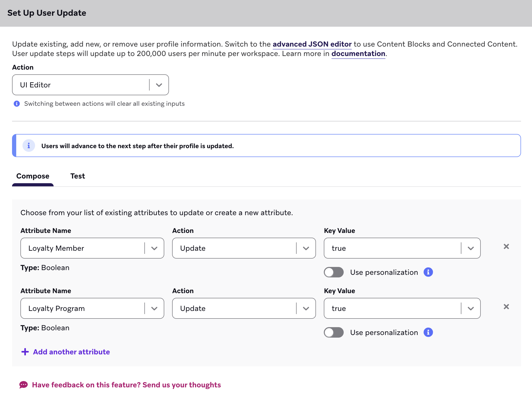532x402 pixels.
Task: Click the feedback speech bubble icon
Action: (24, 385)
